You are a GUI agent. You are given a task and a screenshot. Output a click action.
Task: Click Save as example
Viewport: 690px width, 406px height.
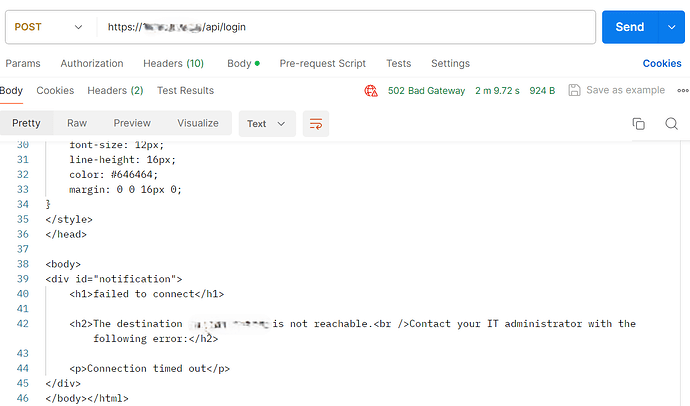(625, 90)
